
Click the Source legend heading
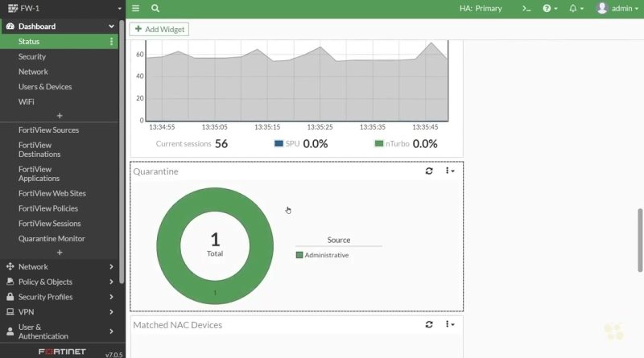339,240
